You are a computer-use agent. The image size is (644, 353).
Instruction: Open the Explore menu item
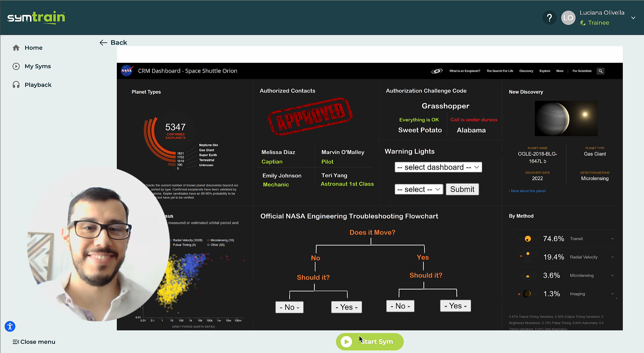545,71
